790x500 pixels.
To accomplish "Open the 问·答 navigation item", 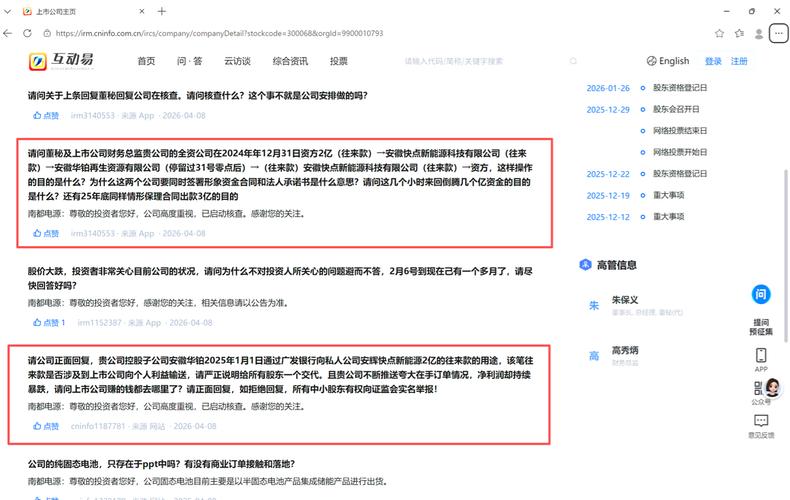I will click(189, 61).
